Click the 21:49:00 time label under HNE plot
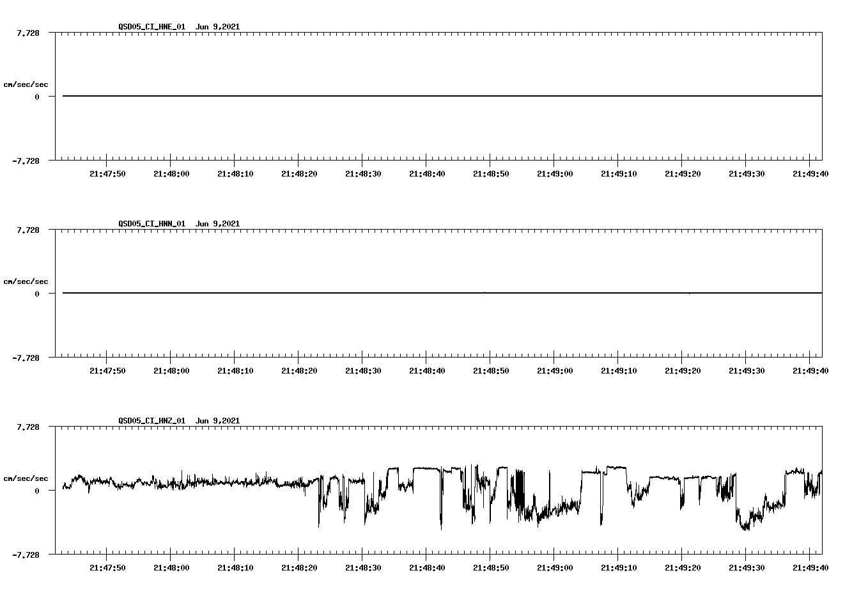 555,174
